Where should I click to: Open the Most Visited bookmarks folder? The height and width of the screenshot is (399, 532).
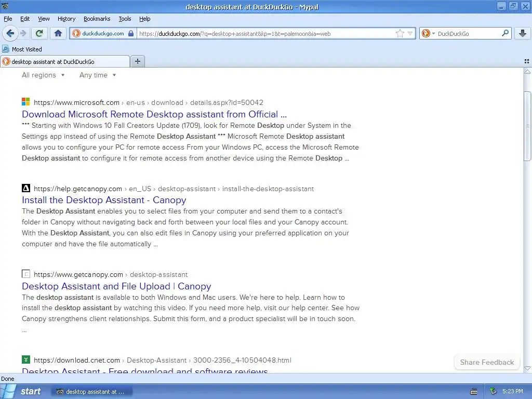pos(22,49)
